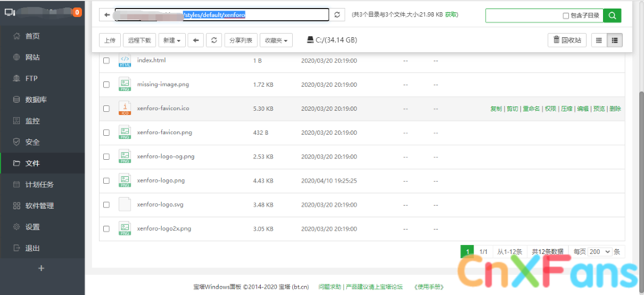Click the monitor icon at sidebar top

point(10,12)
